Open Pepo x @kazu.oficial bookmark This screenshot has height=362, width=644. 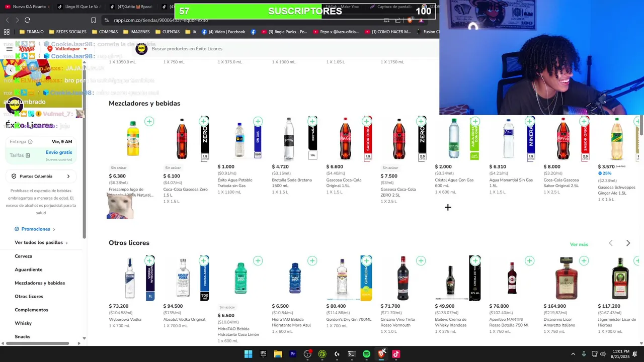coord(336,32)
